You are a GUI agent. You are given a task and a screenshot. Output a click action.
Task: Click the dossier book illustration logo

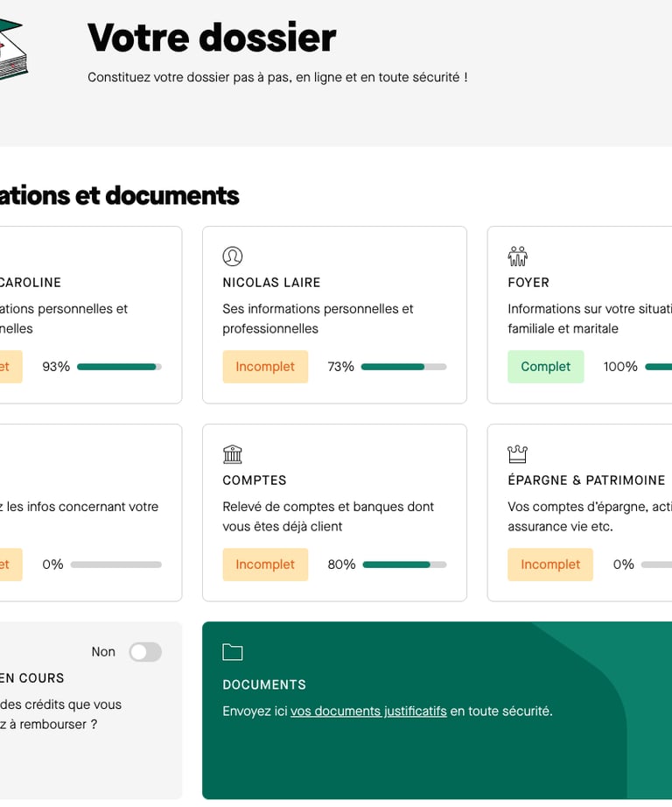pos(12,49)
